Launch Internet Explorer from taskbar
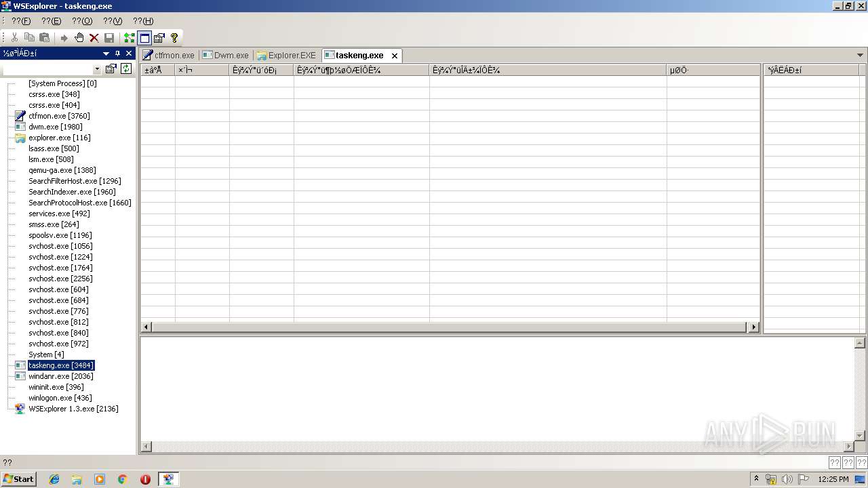The image size is (868, 488). [x=54, y=479]
